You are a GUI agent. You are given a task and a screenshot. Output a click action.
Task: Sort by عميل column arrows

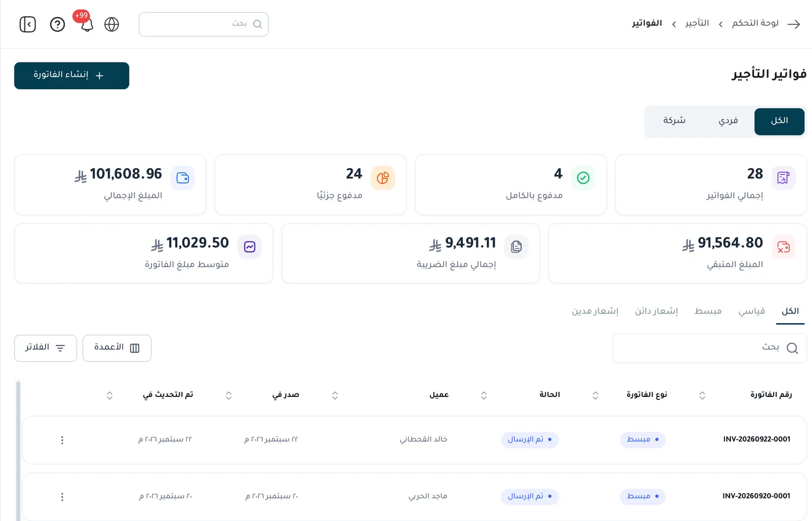tap(335, 395)
